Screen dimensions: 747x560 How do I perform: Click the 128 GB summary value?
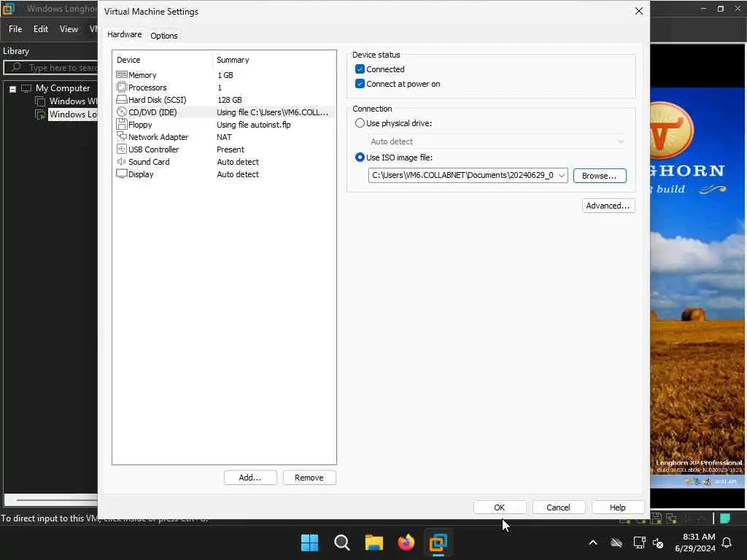tap(230, 100)
